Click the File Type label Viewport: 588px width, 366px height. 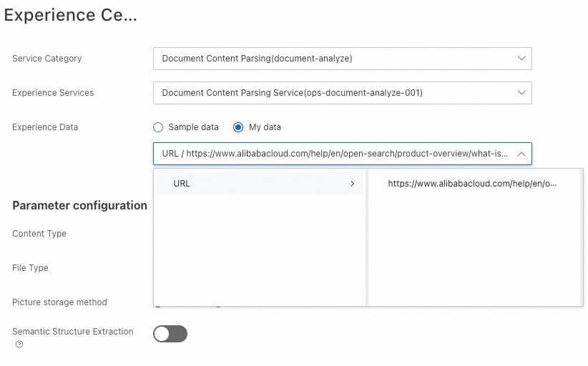point(30,268)
